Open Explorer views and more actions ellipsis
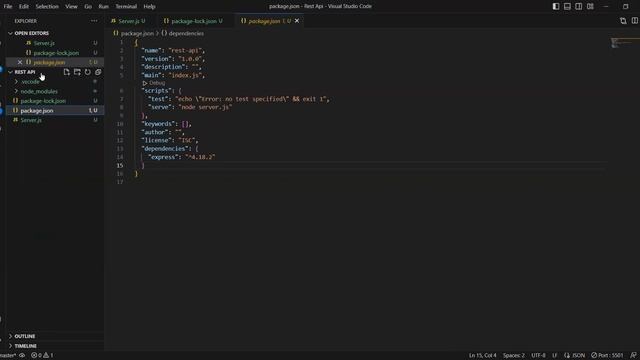Image resolution: width=640 pixels, height=360 pixels. (94, 21)
